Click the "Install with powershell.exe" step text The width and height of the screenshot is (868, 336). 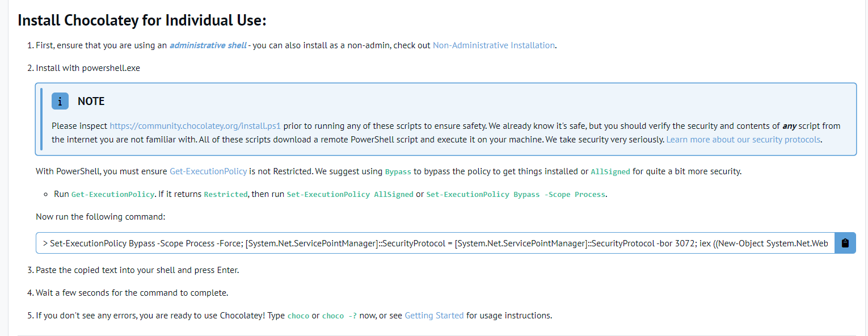(88, 68)
